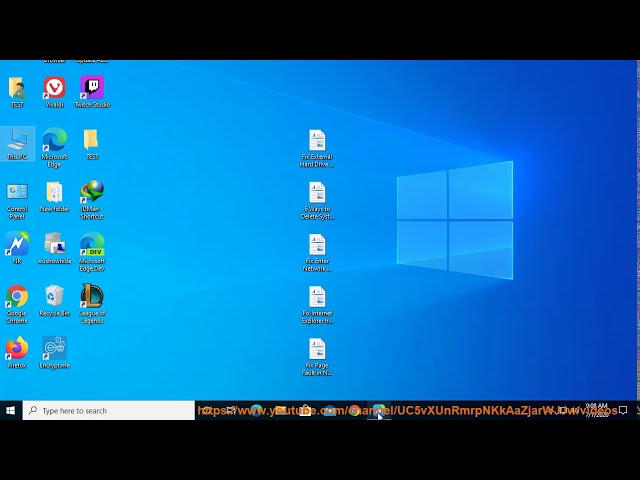Select the Fix Enter Network document
Image resolution: width=640 pixels, height=480 pixels.
pyautogui.click(x=317, y=253)
